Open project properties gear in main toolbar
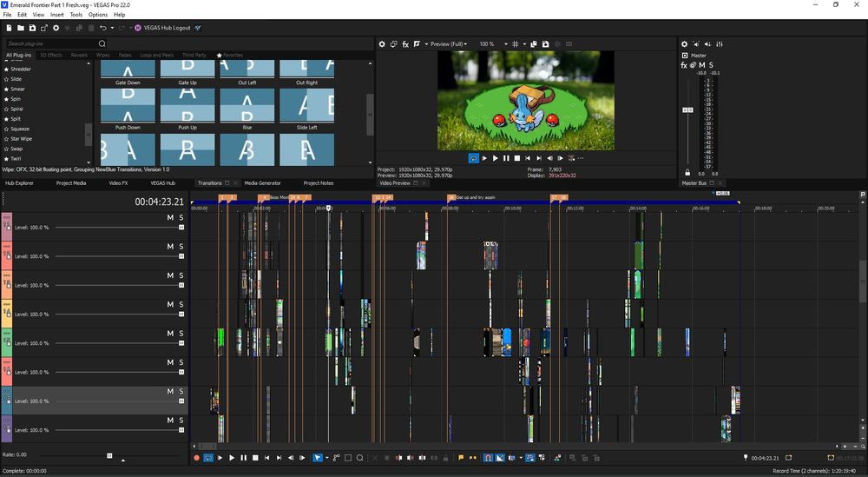868x477 pixels. tap(56, 28)
